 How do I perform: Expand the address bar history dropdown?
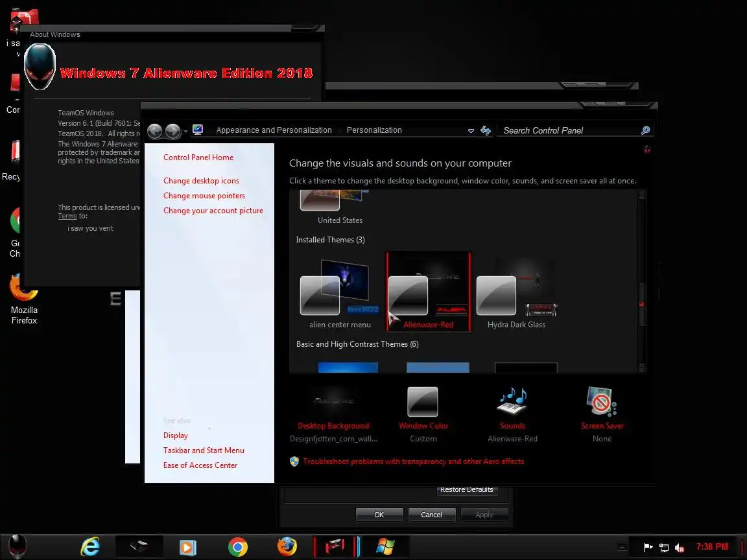(471, 130)
